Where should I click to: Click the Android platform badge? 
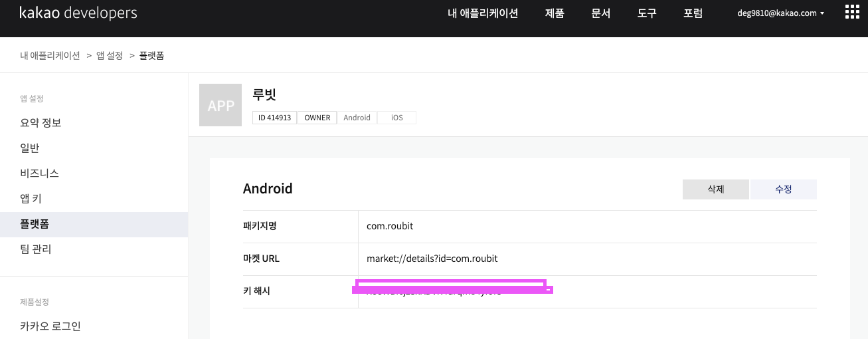tap(357, 118)
